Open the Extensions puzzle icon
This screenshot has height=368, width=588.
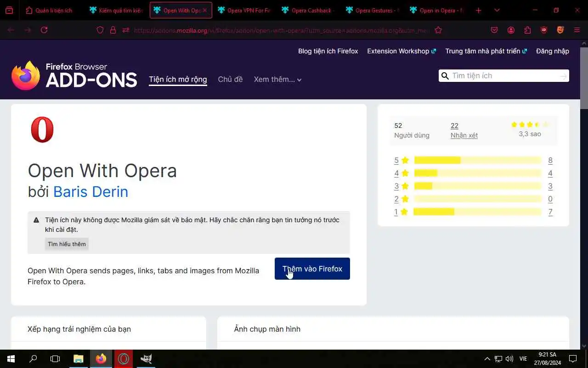click(x=527, y=30)
